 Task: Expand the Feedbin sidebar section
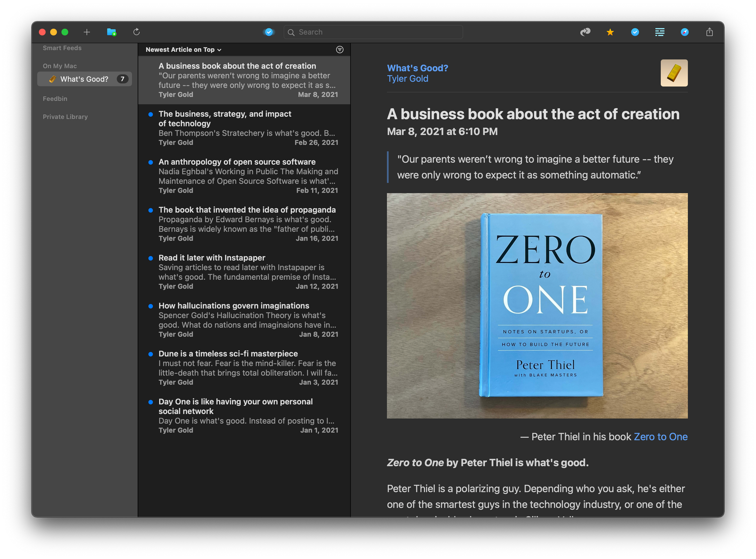click(x=55, y=99)
